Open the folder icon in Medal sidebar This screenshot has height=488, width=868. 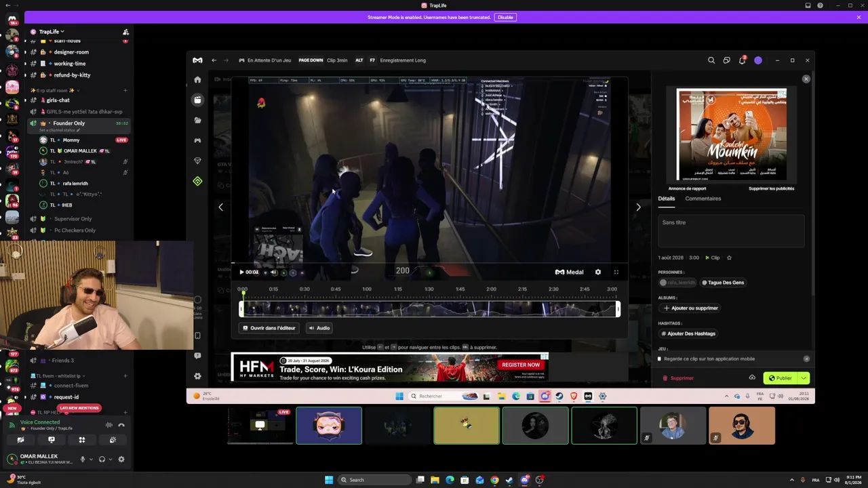pos(197,120)
